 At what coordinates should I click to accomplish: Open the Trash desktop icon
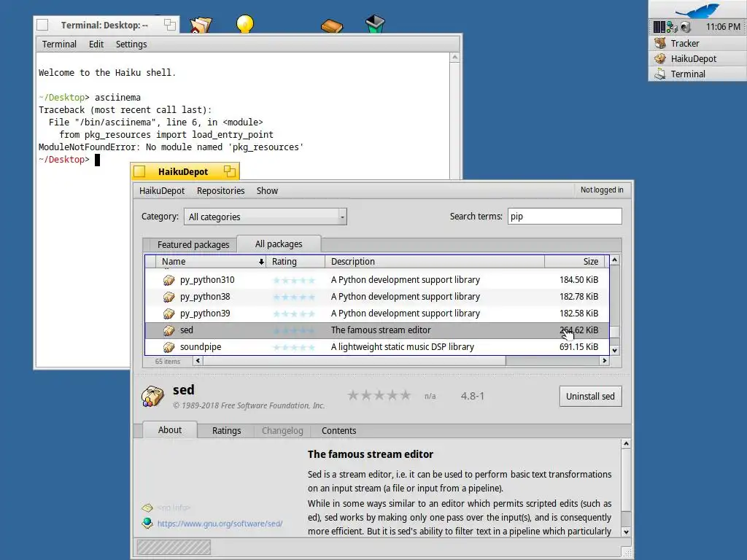point(376,24)
